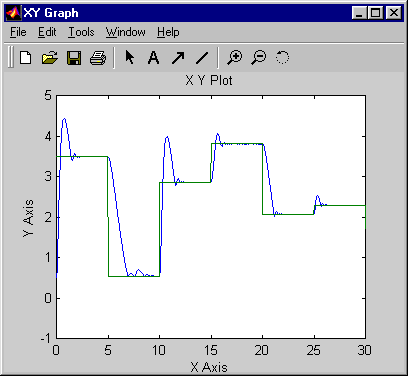
Task: Click the New Figure icon
Action: (26, 58)
